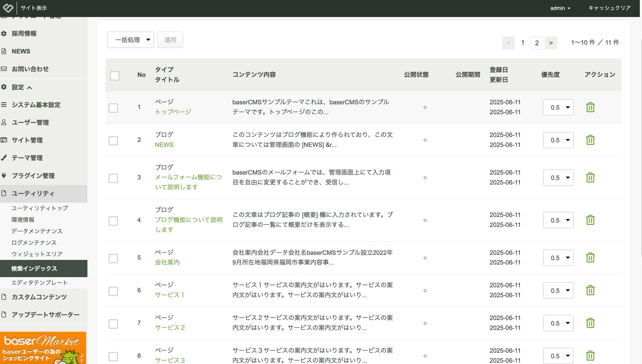
Task: Click the brush icon beside テーマ管理
Action: [4, 158]
